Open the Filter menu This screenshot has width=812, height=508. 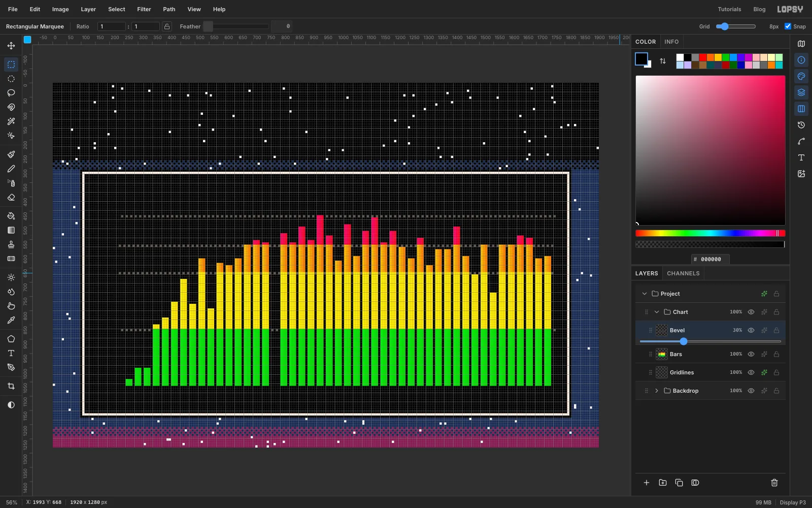click(144, 9)
